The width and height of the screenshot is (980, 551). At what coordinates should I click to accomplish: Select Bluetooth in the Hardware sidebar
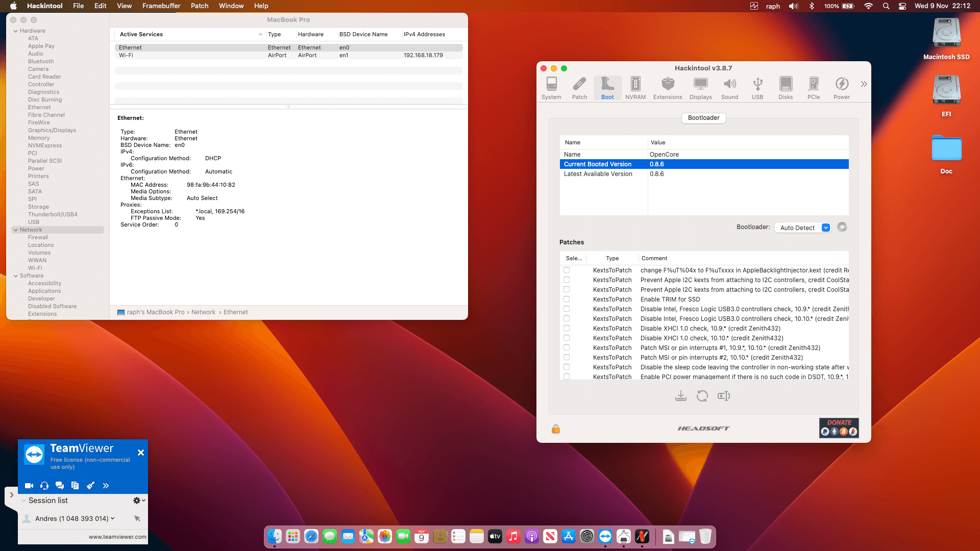(41, 61)
